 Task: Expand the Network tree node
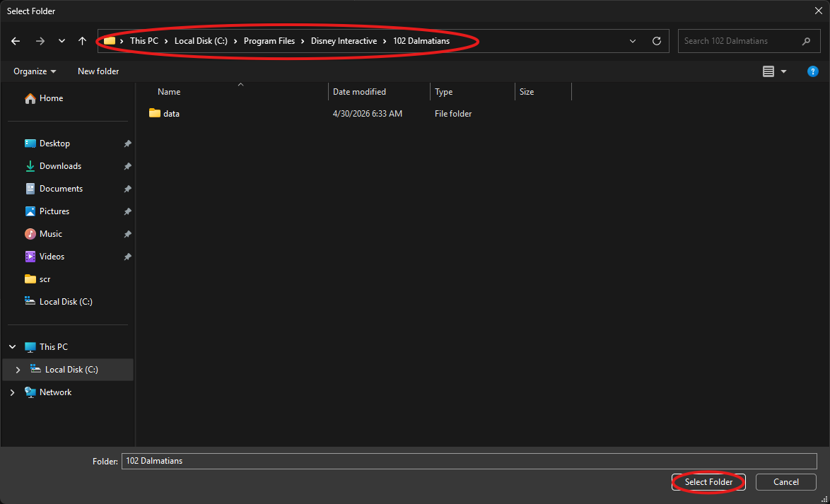[x=13, y=392]
